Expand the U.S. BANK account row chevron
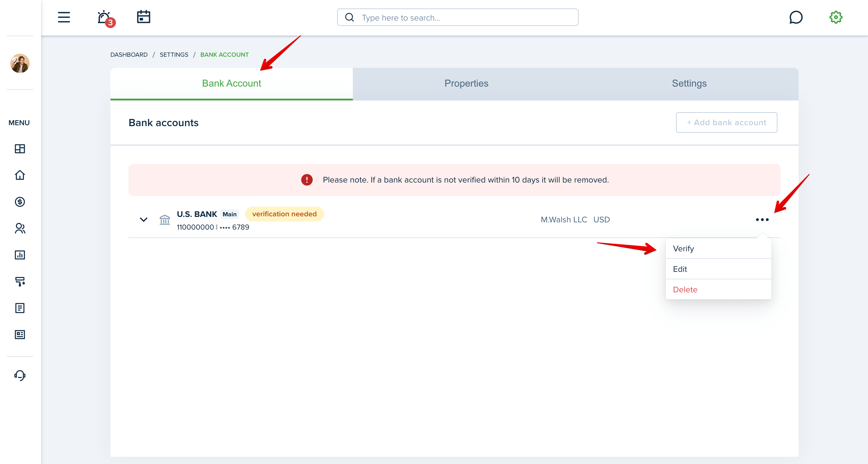Image resolution: width=868 pixels, height=464 pixels. click(x=144, y=220)
